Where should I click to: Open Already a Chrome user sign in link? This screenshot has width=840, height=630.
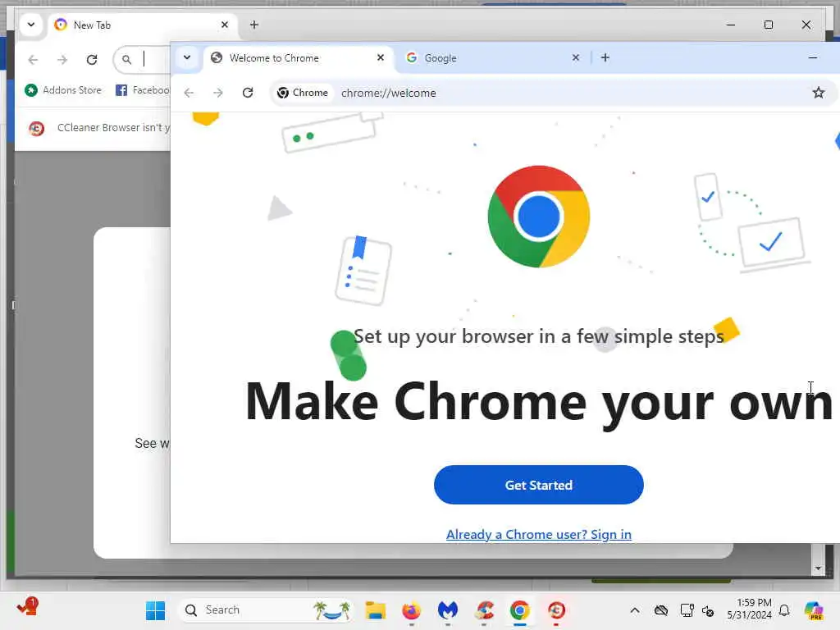(x=538, y=535)
